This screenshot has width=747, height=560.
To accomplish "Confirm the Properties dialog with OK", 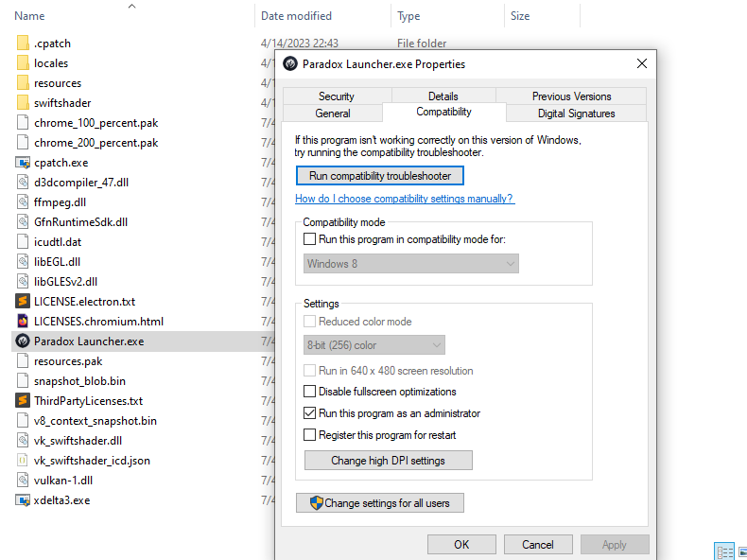I will pos(461,544).
